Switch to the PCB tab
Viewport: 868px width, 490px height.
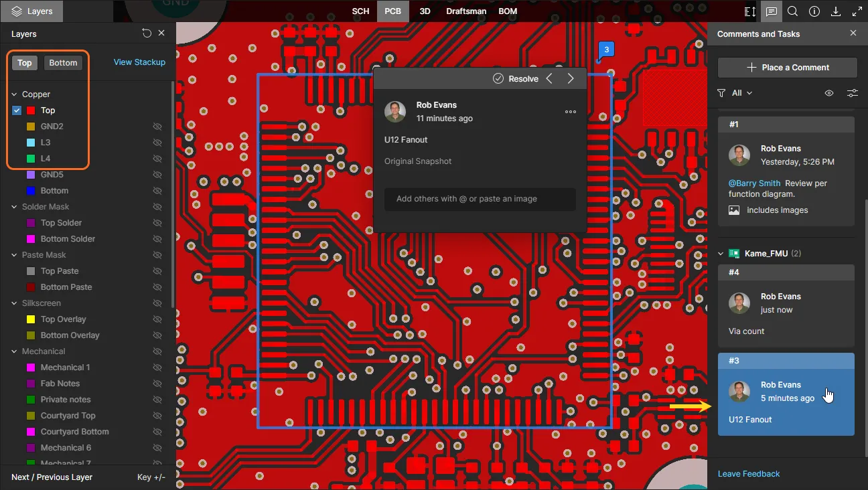pyautogui.click(x=393, y=11)
